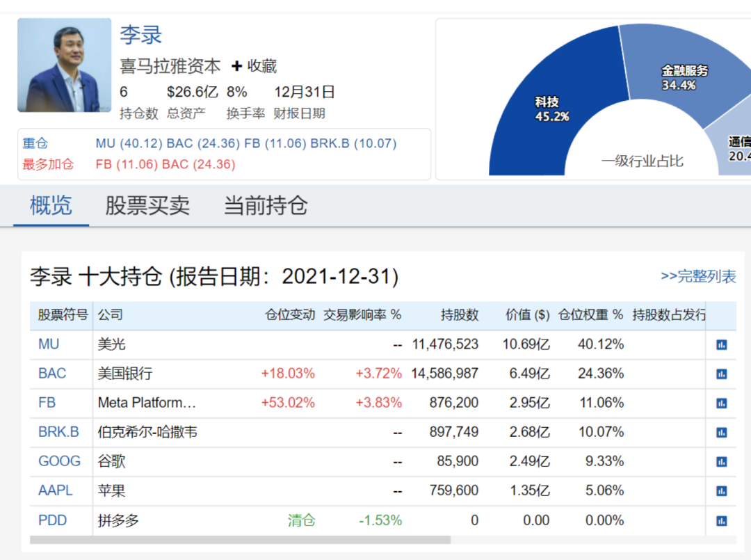Open chart icon for GOOG row
Viewport: 751px width, 560px height.
(x=721, y=461)
